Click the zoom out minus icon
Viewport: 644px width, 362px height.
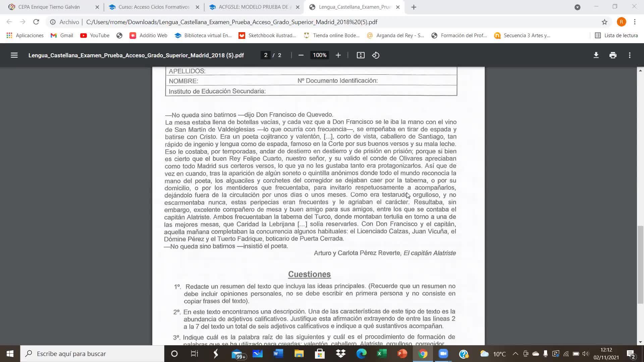point(301,55)
